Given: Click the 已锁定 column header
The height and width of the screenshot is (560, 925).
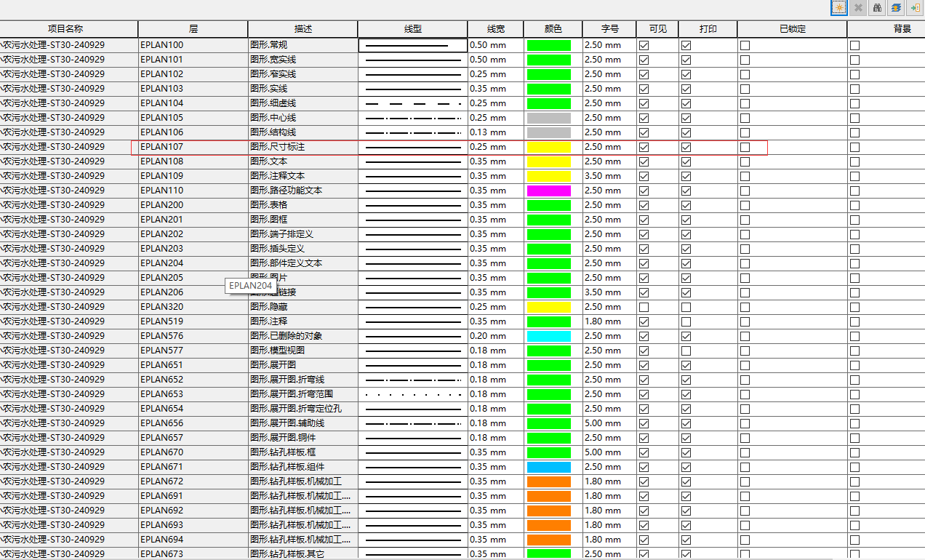Looking at the screenshot, I should [792, 29].
